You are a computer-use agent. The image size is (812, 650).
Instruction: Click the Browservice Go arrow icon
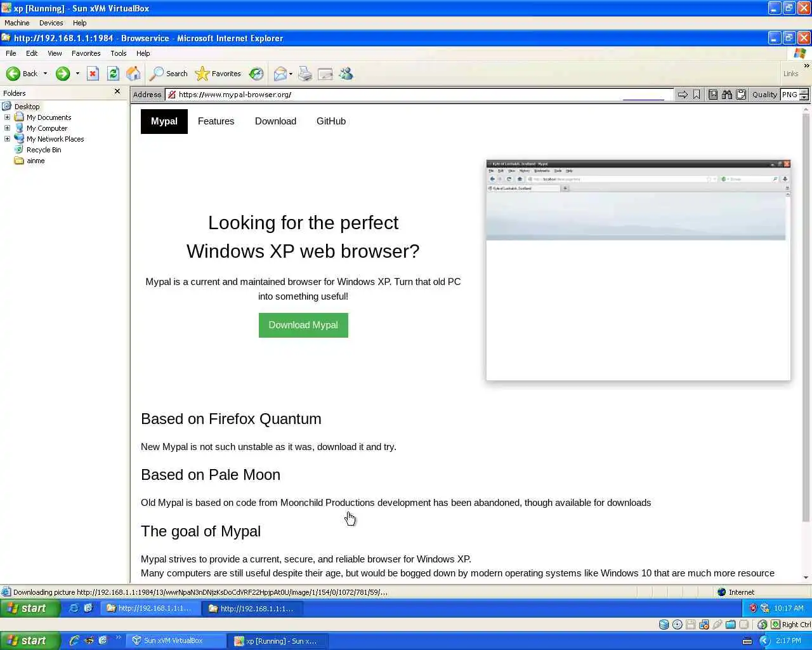pos(683,95)
